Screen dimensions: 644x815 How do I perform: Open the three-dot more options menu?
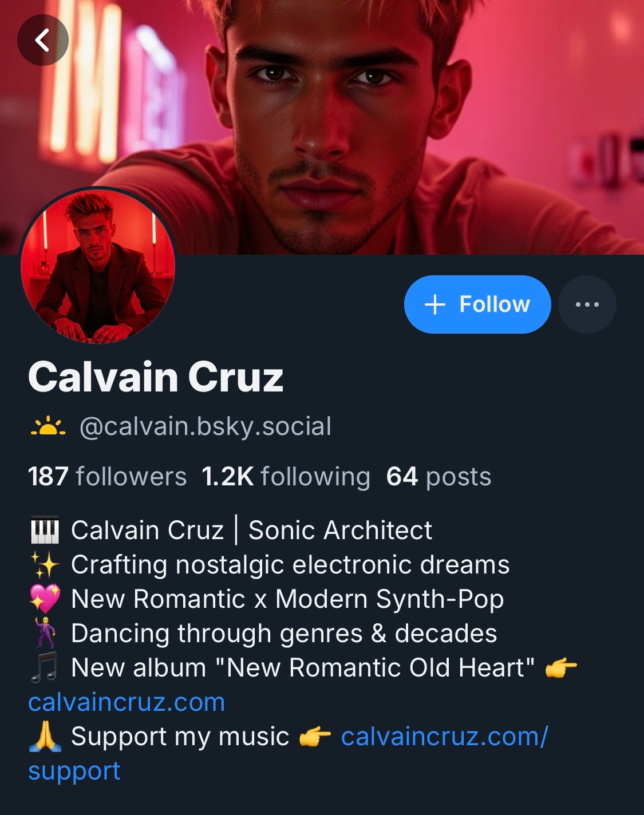point(587,304)
